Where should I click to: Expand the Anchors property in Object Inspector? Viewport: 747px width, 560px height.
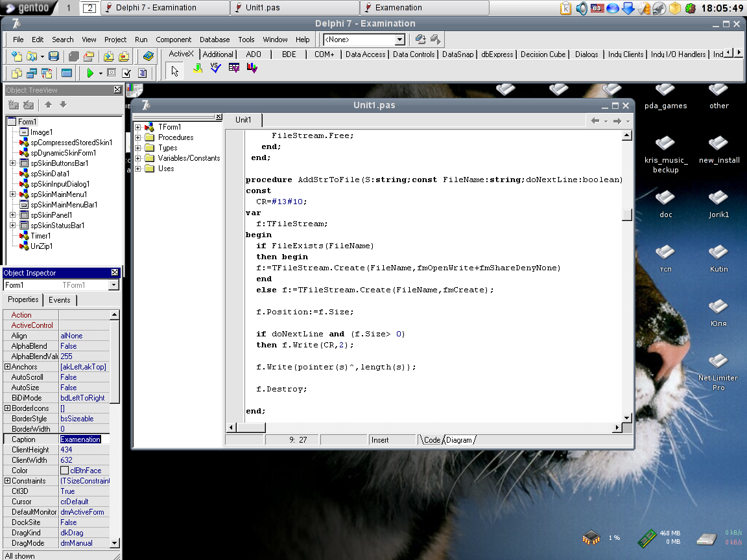(7, 367)
